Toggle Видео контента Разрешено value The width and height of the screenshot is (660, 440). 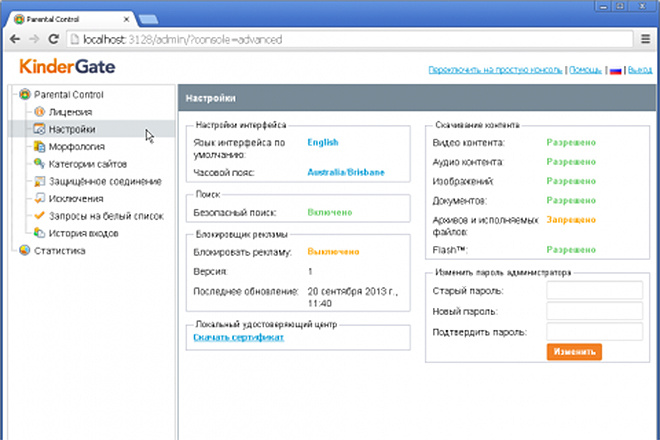571,142
